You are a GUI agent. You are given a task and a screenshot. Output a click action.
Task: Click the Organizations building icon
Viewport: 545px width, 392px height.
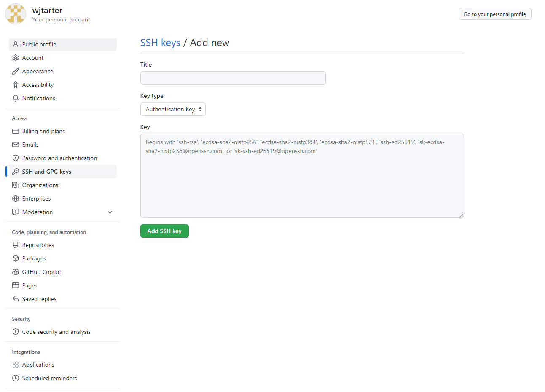pyautogui.click(x=16, y=185)
